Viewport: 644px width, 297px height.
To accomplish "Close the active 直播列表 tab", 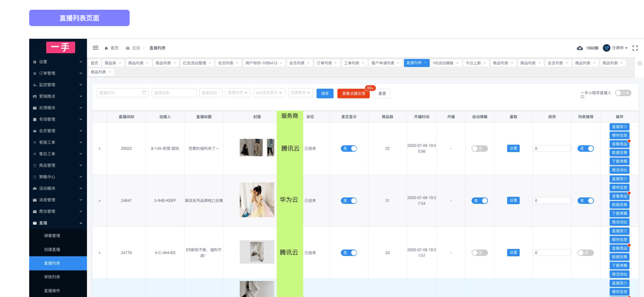I will [x=425, y=63].
